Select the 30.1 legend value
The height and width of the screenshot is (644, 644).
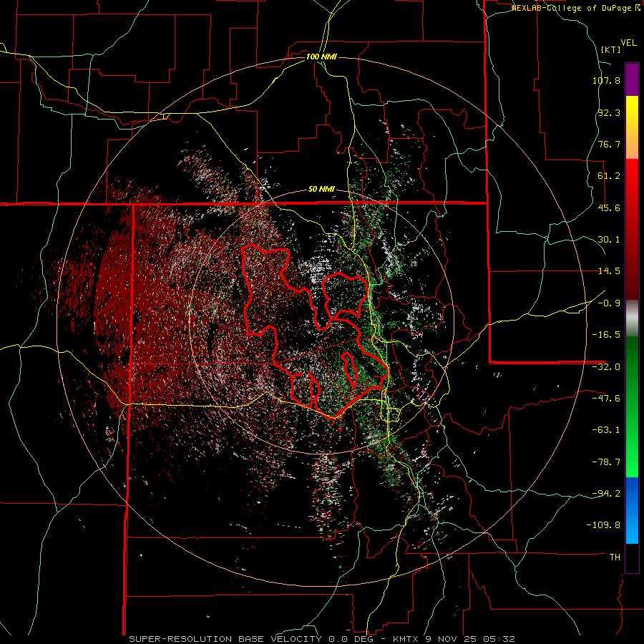609,240
